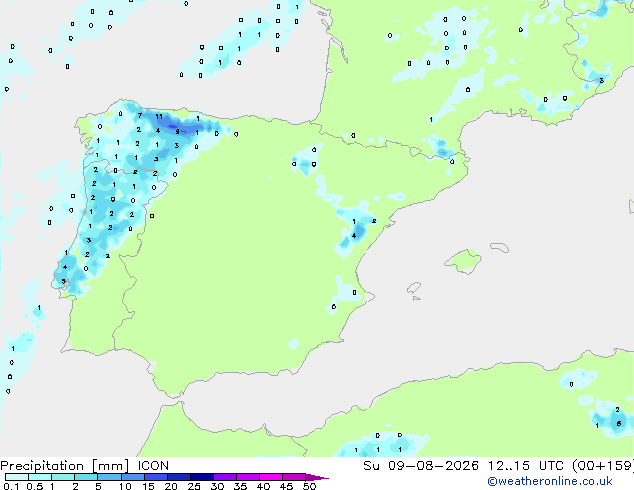This screenshot has height=490, width=634.
Task: Click the '50' legend scale label
Action: click(309, 486)
